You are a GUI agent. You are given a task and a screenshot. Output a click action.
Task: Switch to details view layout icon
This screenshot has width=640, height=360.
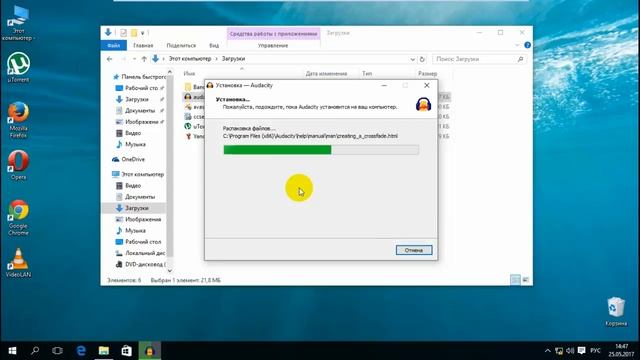515,280
